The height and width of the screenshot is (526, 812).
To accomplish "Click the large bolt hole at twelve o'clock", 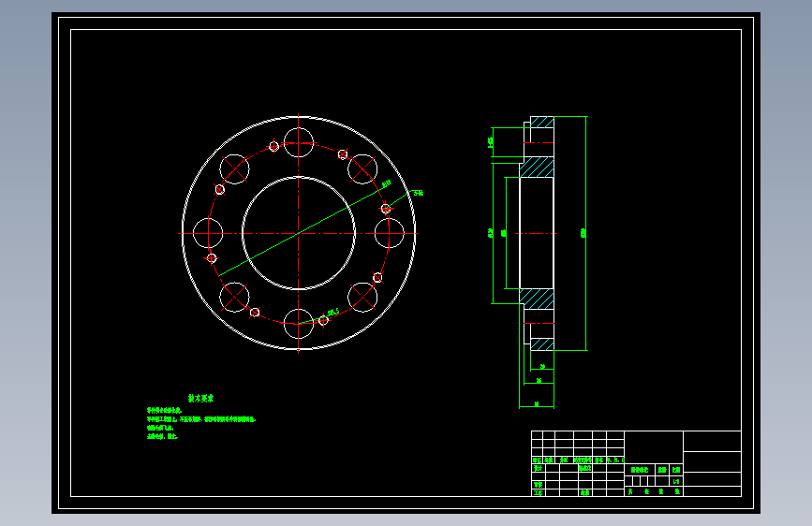I will (x=298, y=142).
